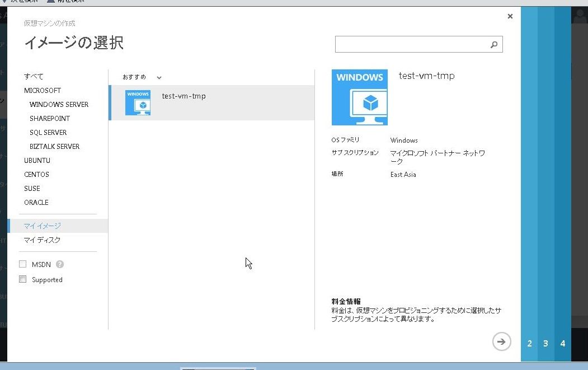Select SHAREPOINT category
588x370 pixels.
tap(50, 119)
